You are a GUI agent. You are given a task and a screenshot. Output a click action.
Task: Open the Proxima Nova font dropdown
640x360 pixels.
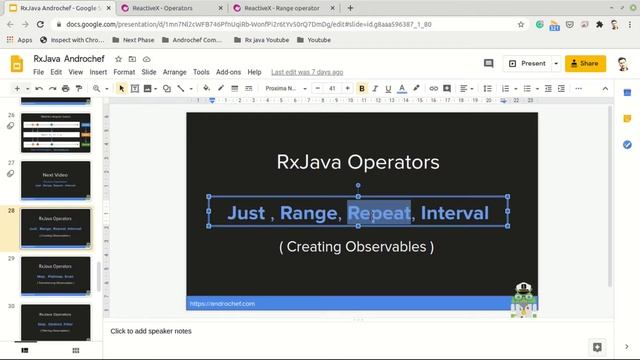pos(286,89)
